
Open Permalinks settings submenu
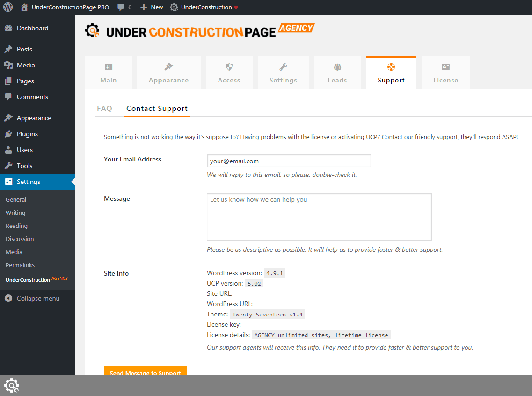(20, 265)
